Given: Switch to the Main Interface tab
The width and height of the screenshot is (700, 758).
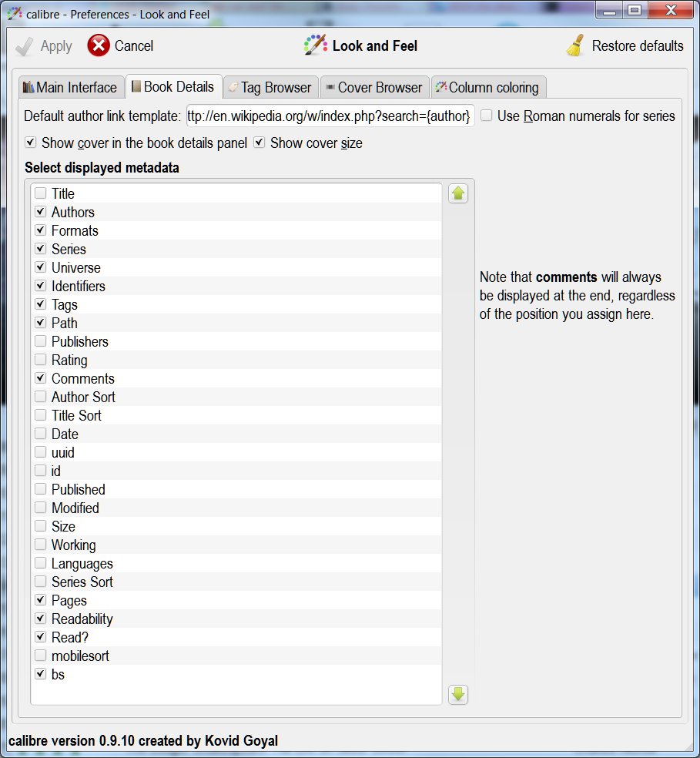Looking at the screenshot, I should [x=71, y=88].
